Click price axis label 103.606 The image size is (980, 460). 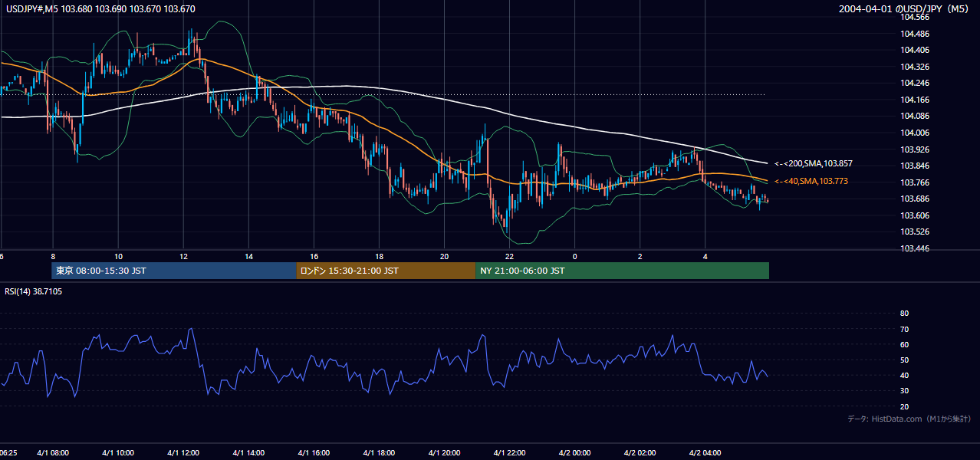914,215
